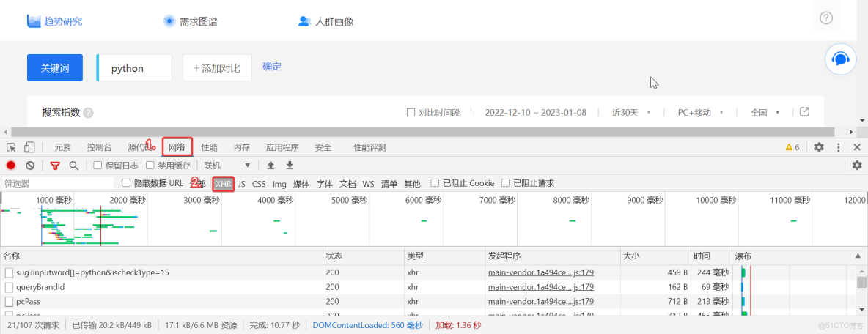Open the 趋势研究 link
This screenshot has width=868, height=334.
point(64,21)
